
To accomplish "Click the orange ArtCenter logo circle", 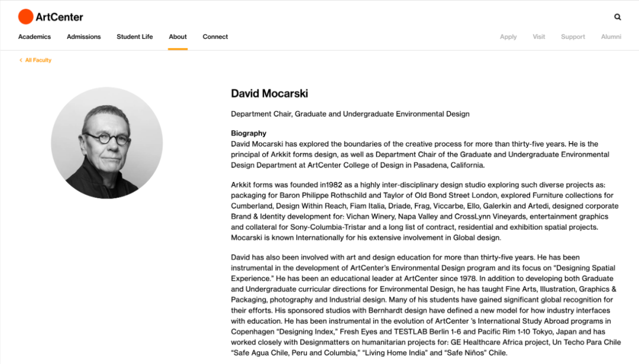I will [x=25, y=17].
